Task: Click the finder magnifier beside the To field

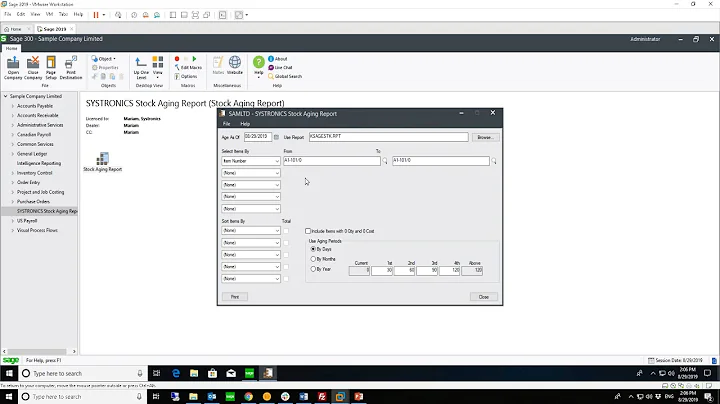Action: [494, 161]
